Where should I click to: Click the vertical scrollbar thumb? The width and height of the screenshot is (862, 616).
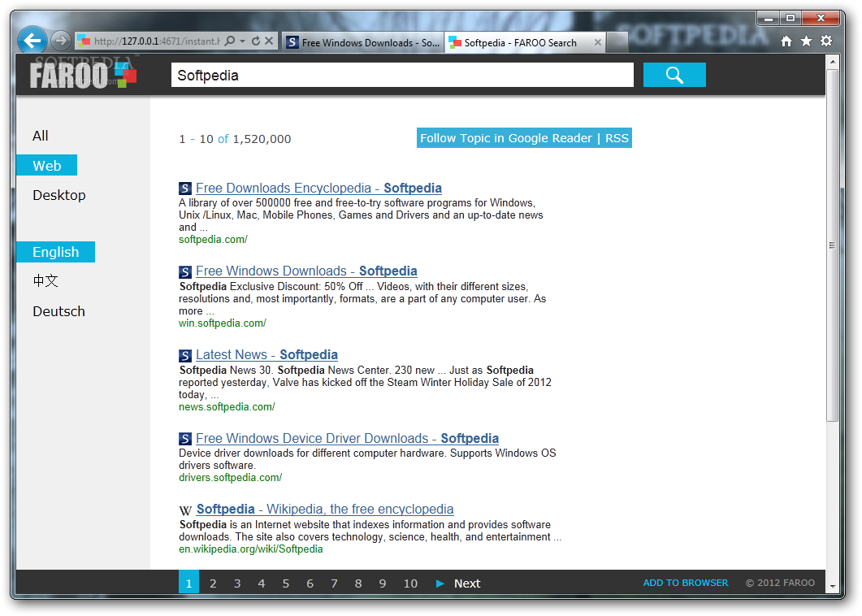click(x=832, y=245)
